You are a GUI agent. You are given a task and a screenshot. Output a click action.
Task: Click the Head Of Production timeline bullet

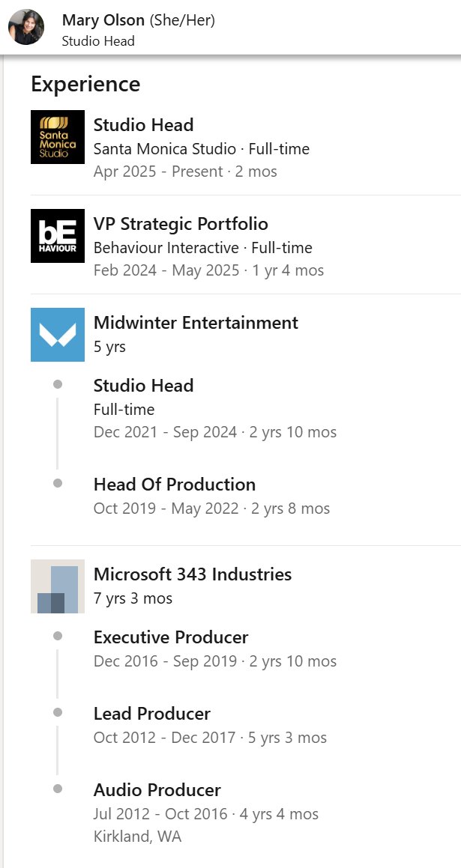click(x=58, y=483)
